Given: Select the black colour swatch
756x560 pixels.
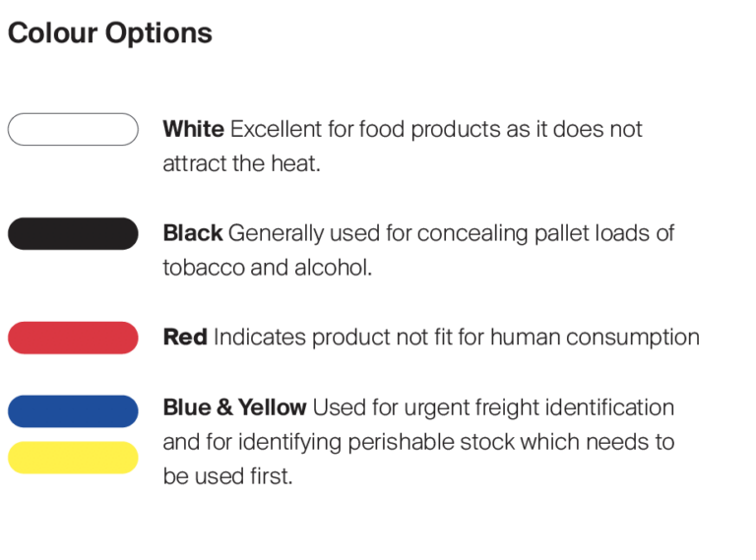Looking at the screenshot, I should click(73, 233).
